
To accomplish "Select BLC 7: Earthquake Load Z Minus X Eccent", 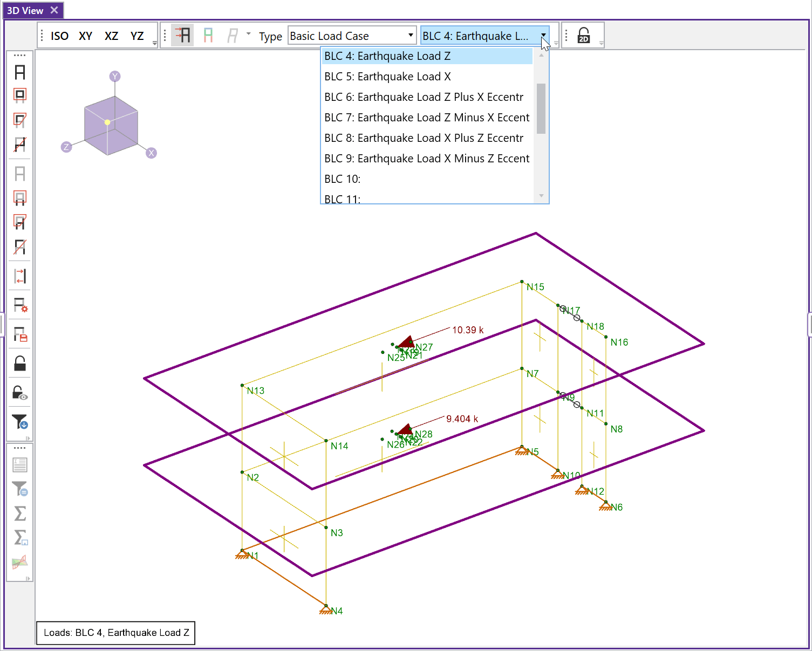I will 426,117.
